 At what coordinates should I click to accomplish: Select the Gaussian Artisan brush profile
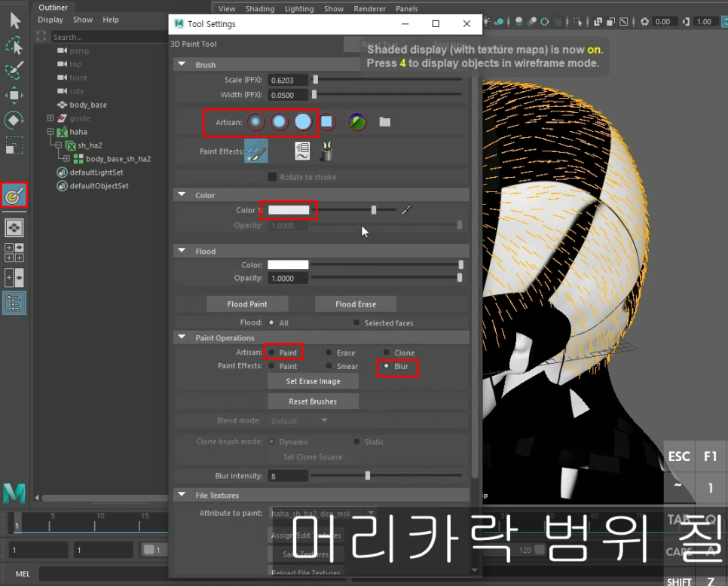click(x=255, y=122)
